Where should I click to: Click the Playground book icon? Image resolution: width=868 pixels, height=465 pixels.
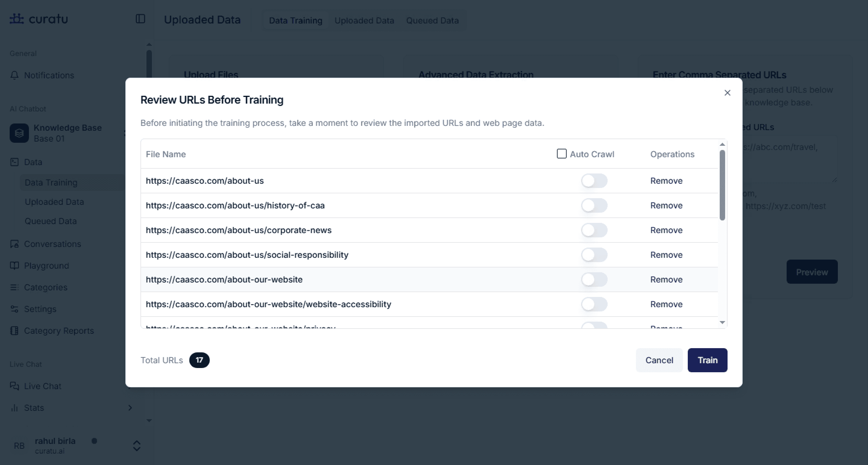14,266
